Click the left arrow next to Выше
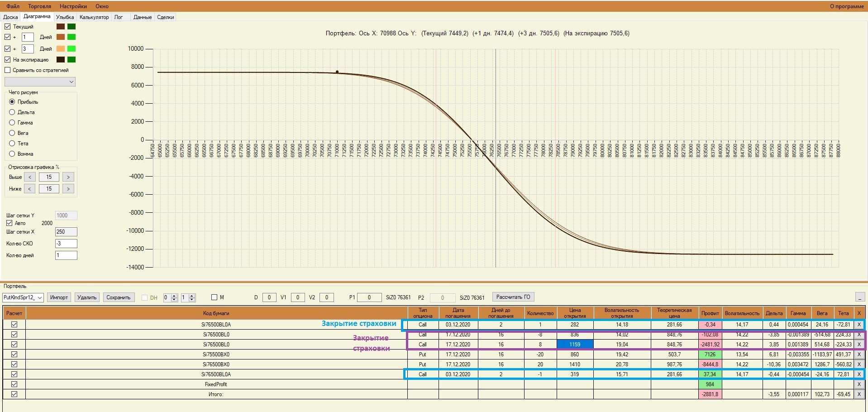Image resolution: width=868 pixels, height=412 pixels. [x=29, y=177]
